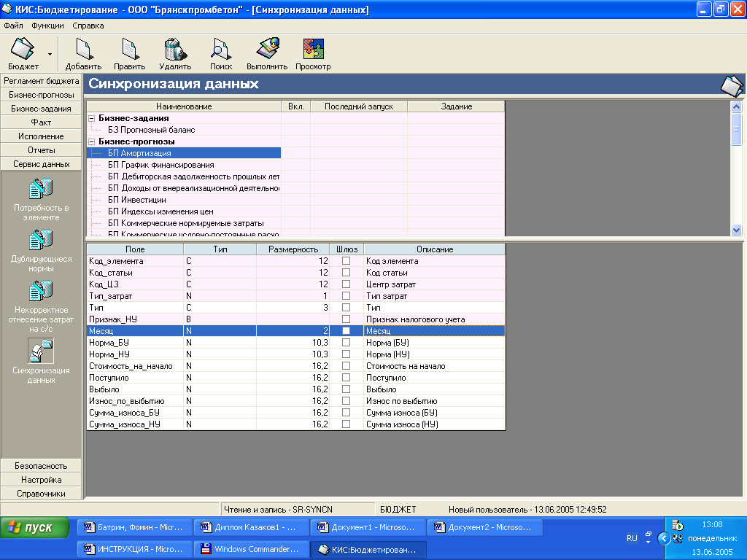
Task: Select БП Инвестиции in the tree list
Action: click(136, 200)
